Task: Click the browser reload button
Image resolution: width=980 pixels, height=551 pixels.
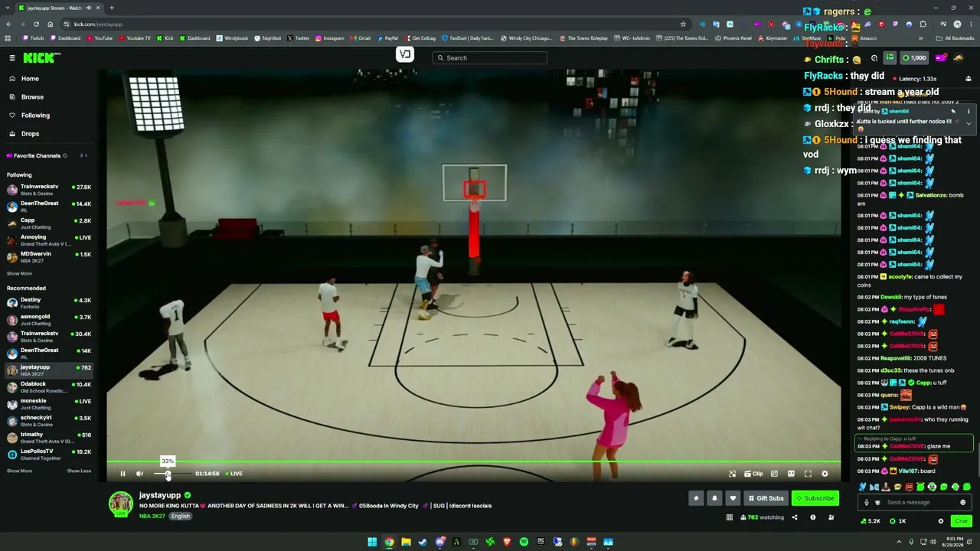Action: (x=36, y=24)
